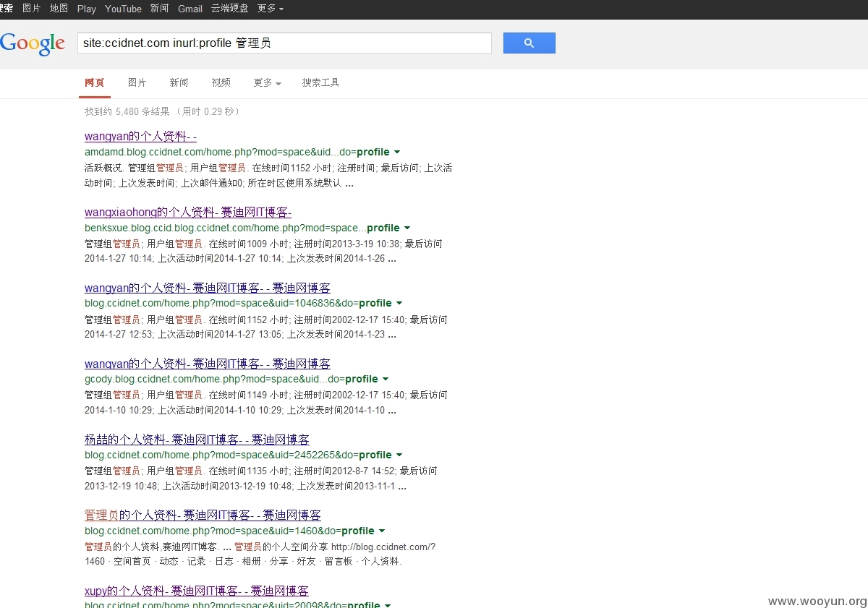Click URL text blog.ccidnet.com uid=1460
The width and height of the screenshot is (868, 608).
[x=229, y=531]
